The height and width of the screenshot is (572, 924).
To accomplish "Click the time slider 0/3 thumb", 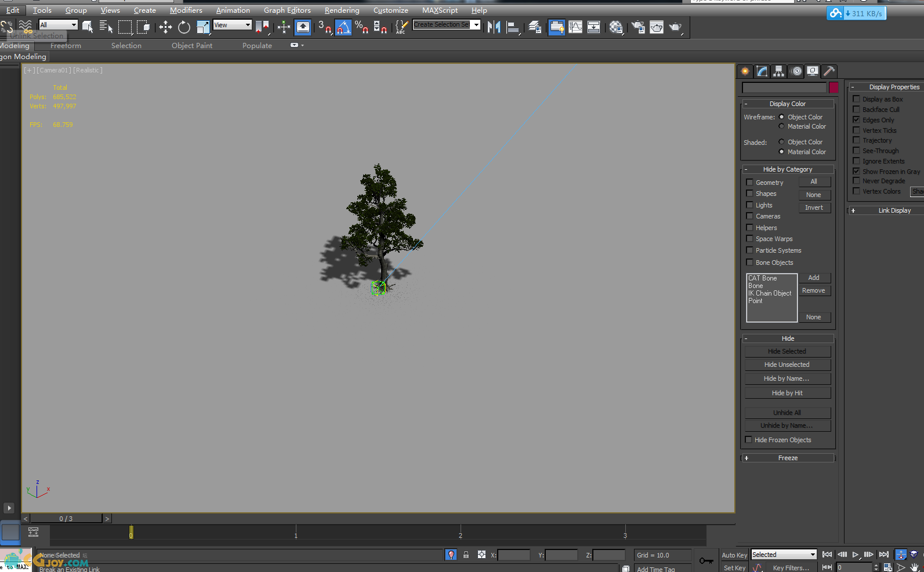I will tap(66, 519).
